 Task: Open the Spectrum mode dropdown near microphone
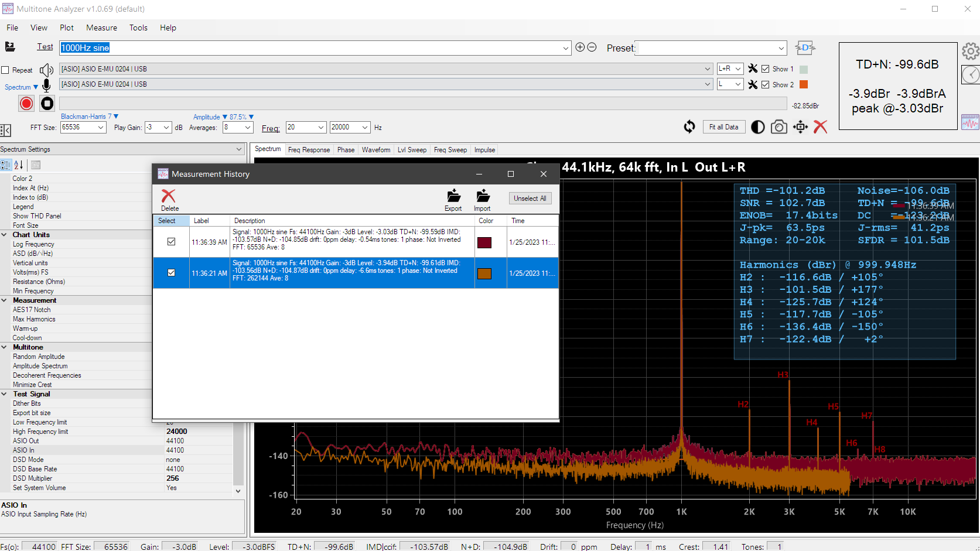coord(21,87)
